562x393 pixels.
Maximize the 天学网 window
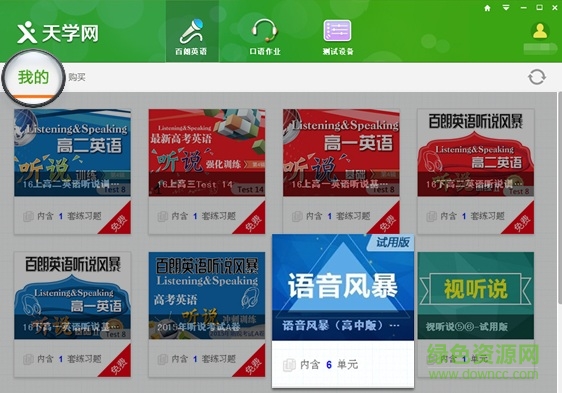coord(539,8)
